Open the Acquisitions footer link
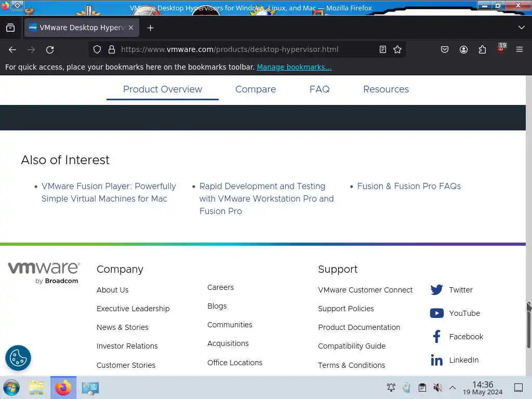The height and width of the screenshot is (399, 532). 228,344
